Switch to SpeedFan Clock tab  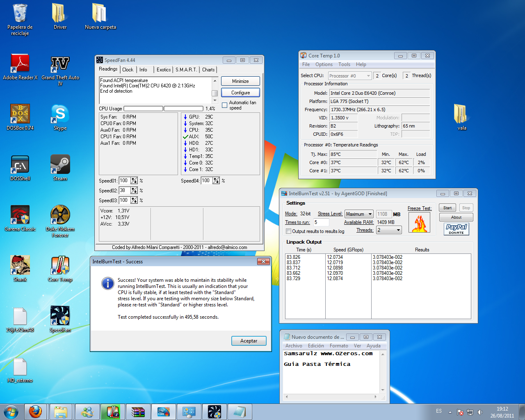[128, 70]
